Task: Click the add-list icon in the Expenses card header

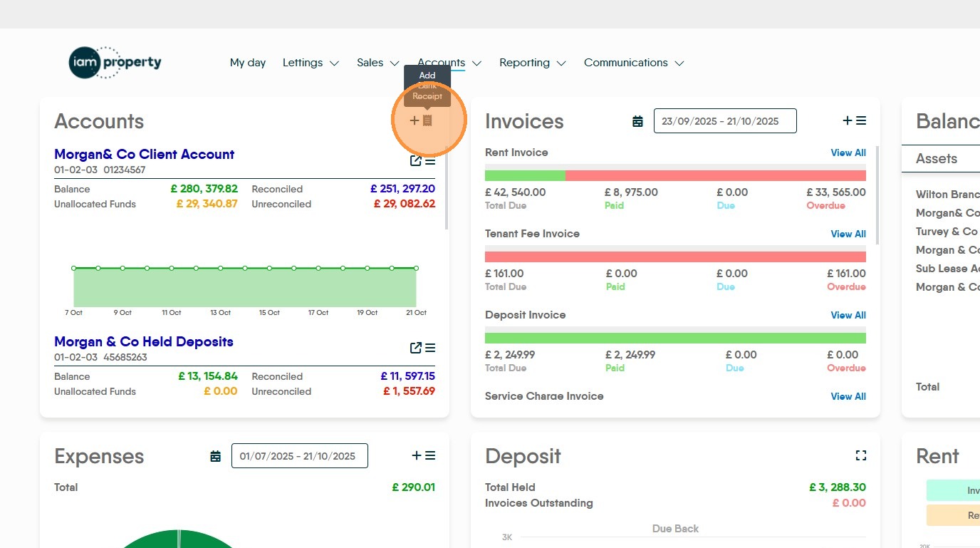Action: click(424, 456)
